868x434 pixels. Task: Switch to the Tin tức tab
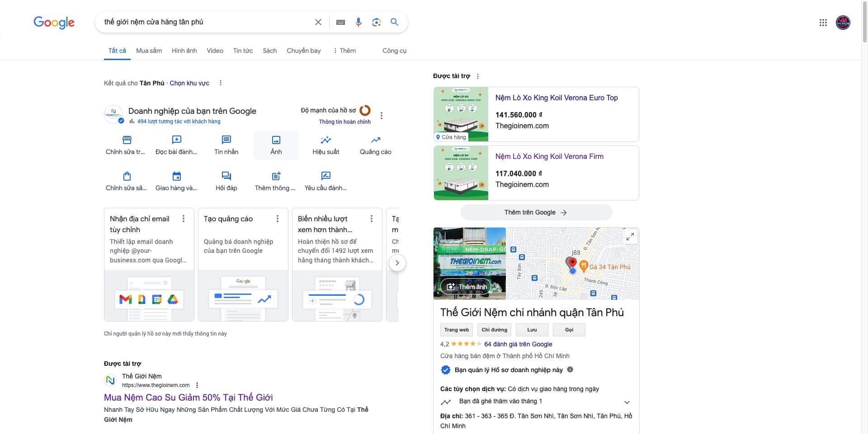tap(243, 51)
